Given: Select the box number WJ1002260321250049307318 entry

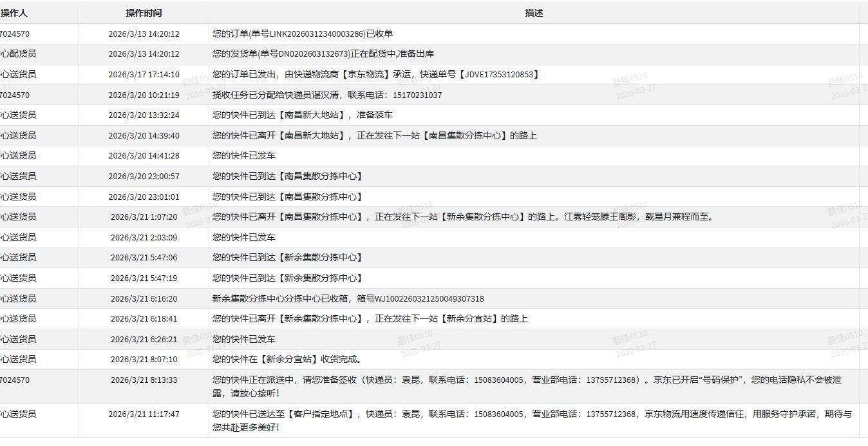Looking at the screenshot, I should [x=348, y=299].
